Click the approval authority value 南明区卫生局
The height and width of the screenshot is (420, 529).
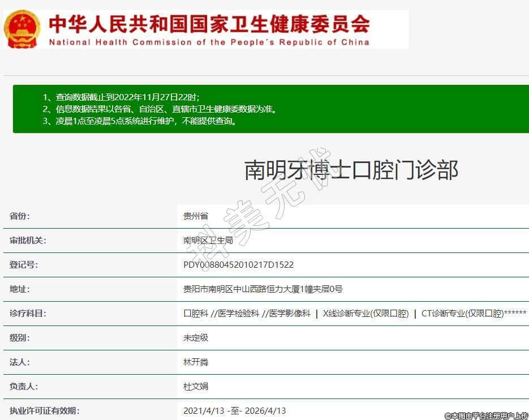208,241
